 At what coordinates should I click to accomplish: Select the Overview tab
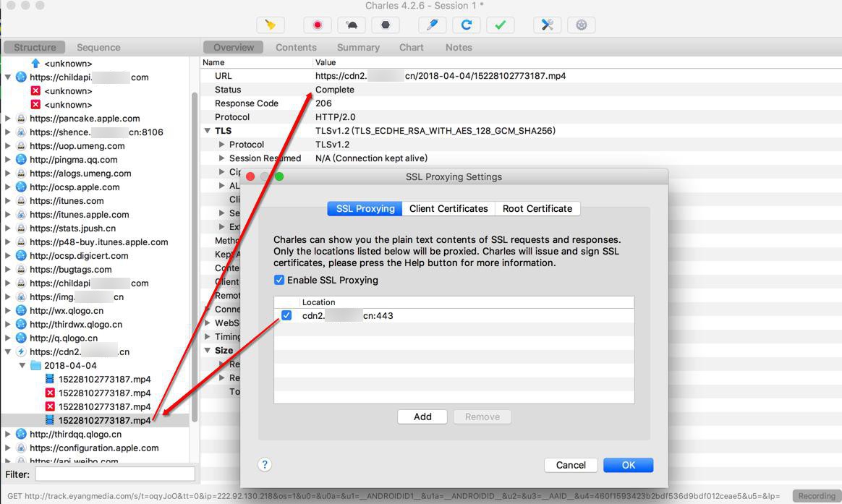(234, 47)
